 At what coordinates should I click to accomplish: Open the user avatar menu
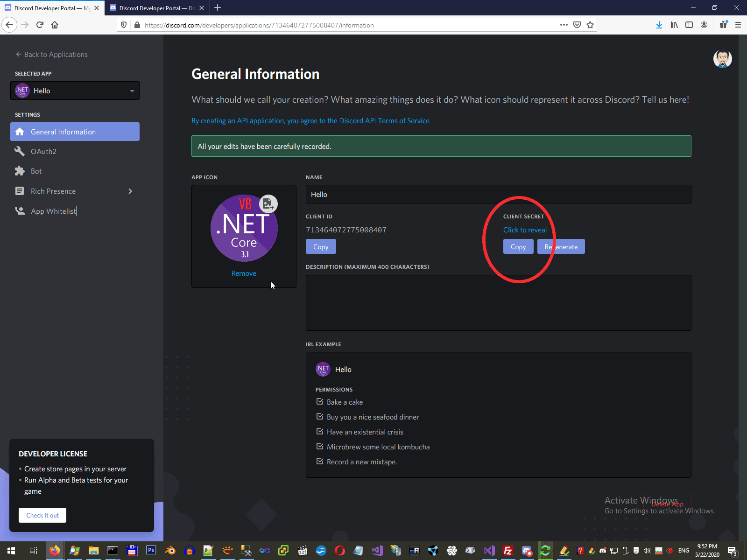[x=722, y=59]
